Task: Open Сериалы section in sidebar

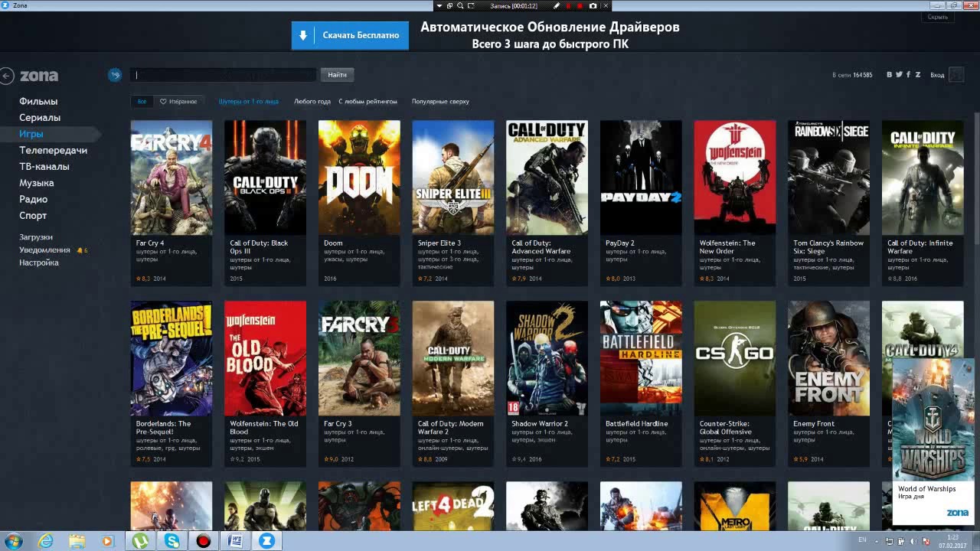Action: 40,117
